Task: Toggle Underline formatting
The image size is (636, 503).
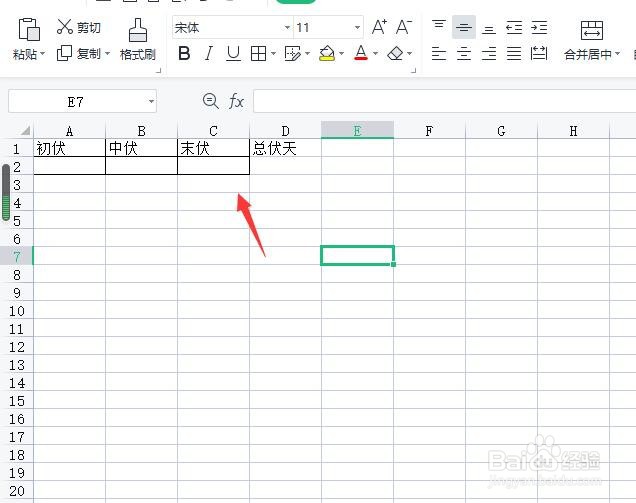Action: pyautogui.click(x=233, y=53)
